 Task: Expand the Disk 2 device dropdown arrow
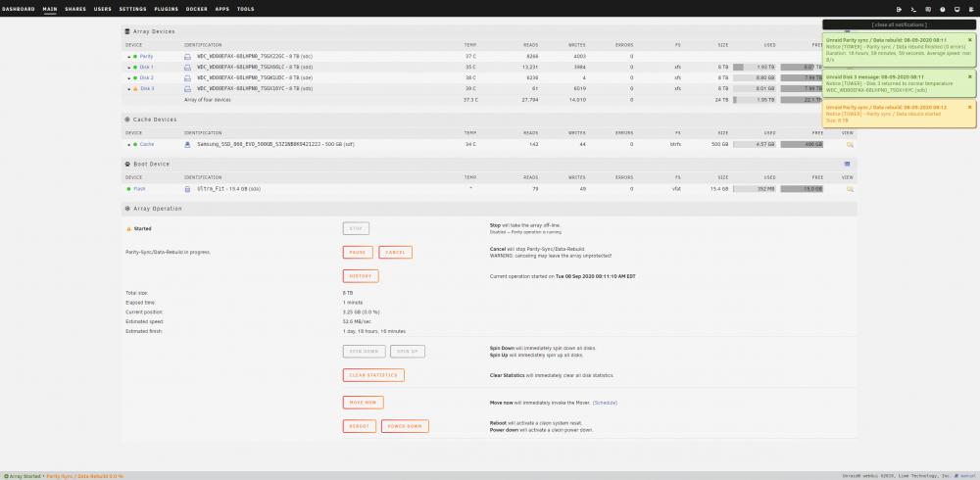pyautogui.click(x=129, y=78)
